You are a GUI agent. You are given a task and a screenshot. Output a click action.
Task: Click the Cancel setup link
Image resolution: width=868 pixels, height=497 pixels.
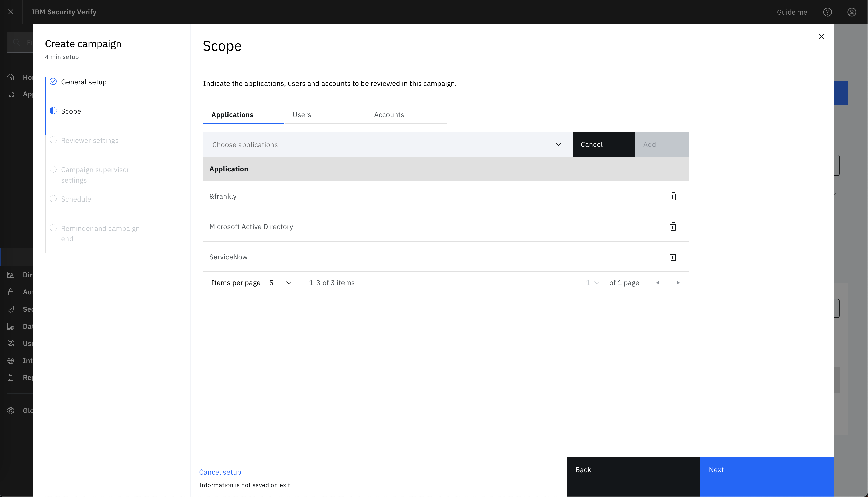tap(220, 472)
